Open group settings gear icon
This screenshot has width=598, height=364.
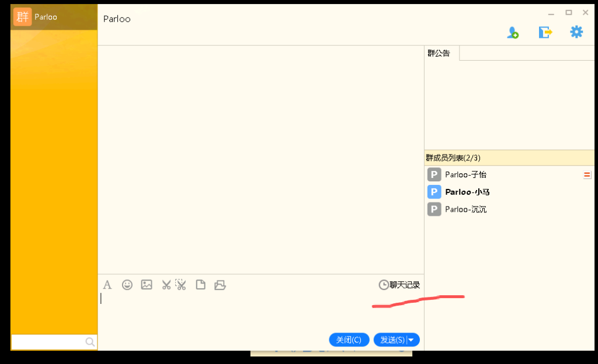[x=576, y=32]
